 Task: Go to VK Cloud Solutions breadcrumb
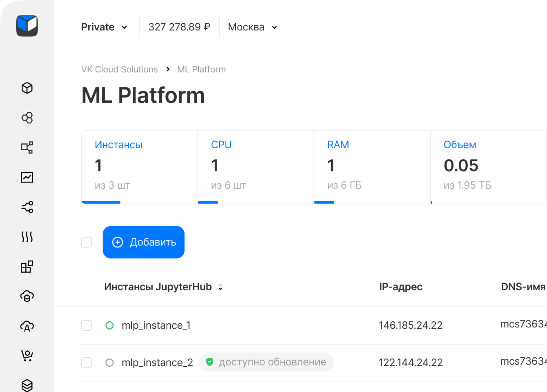(x=120, y=69)
